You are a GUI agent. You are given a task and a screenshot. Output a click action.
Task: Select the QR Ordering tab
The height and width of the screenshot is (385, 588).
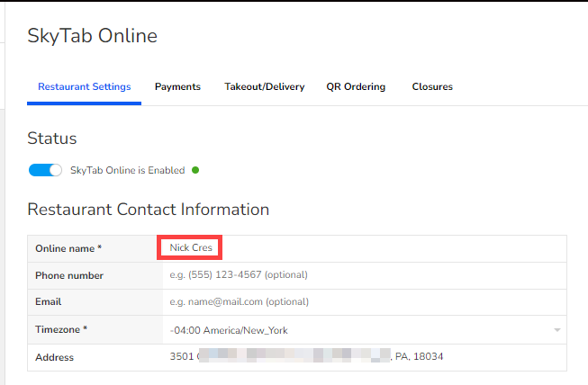(x=356, y=87)
